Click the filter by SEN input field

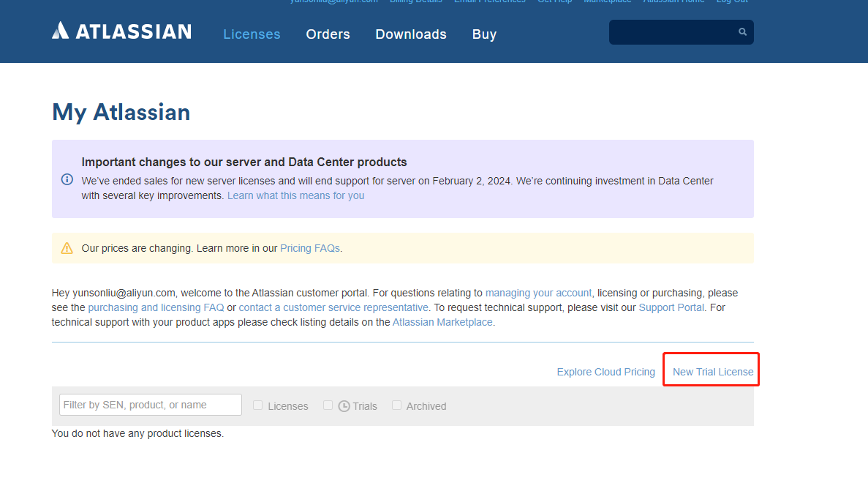(x=150, y=404)
